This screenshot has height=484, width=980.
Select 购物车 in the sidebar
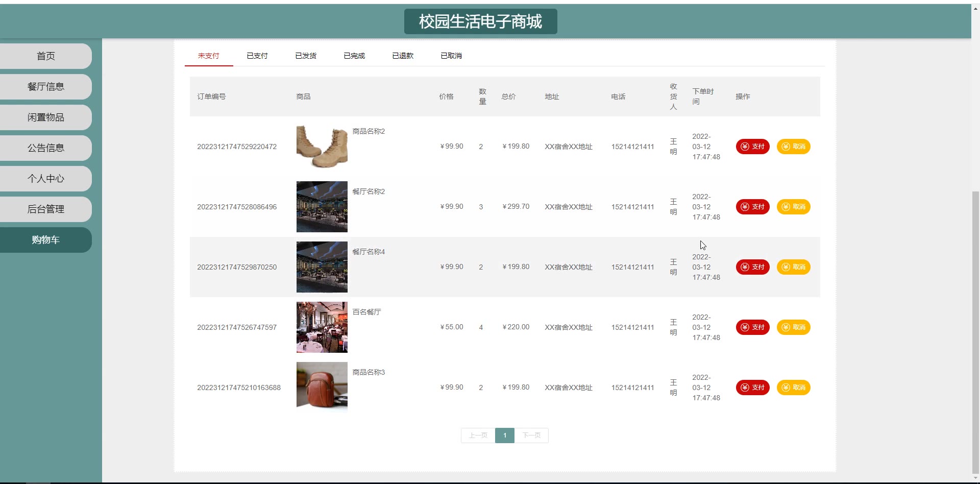point(46,240)
